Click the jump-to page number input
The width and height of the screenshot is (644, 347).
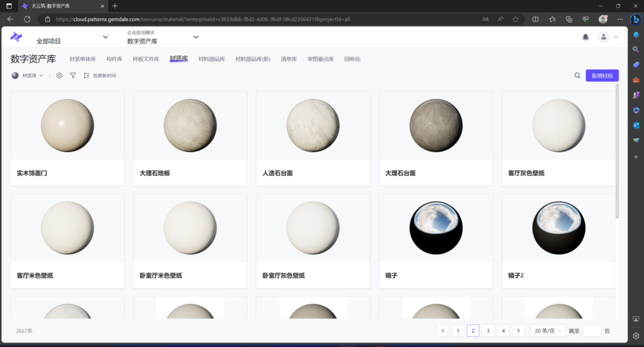click(592, 331)
